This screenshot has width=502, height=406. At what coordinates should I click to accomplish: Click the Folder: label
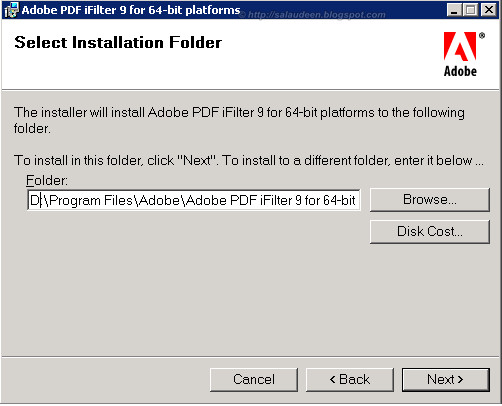pos(47,180)
